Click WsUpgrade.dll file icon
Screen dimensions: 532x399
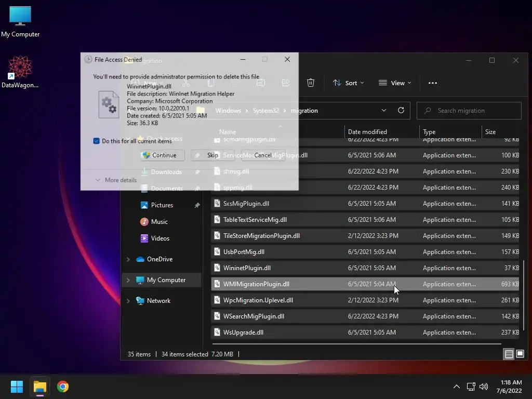tap(217, 332)
